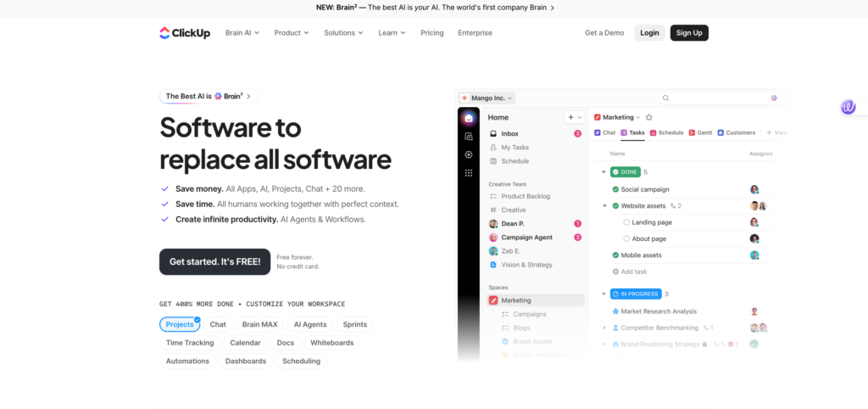Open My Tasks in the sidebar
Screen dimensions: 868x409
[536, 148]
